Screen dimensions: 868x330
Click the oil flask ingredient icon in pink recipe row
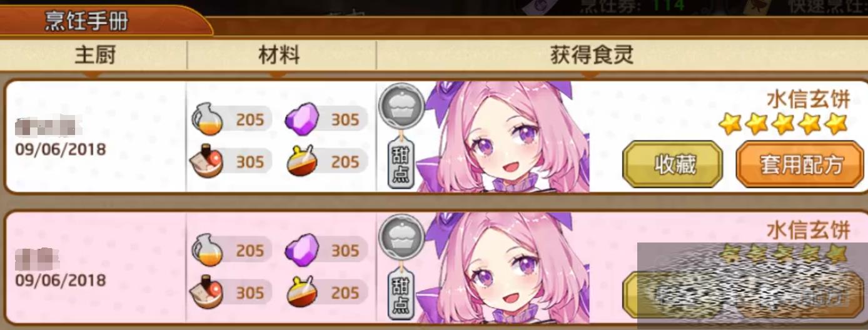point(207,251)
